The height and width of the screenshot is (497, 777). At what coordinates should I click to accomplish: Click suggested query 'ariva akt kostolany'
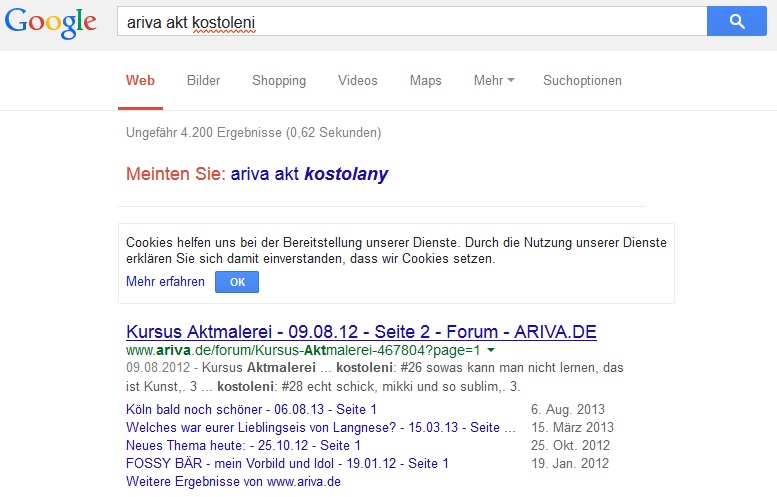click(309, 174)
